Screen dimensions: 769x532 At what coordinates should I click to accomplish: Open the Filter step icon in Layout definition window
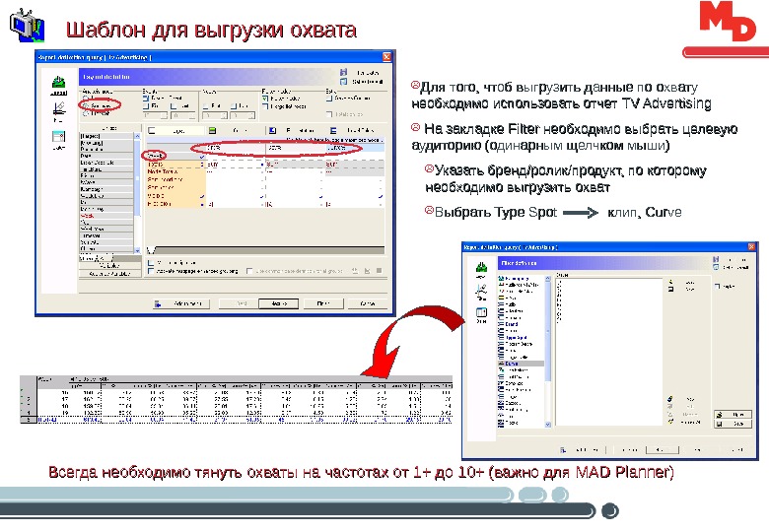pos(59,108)
